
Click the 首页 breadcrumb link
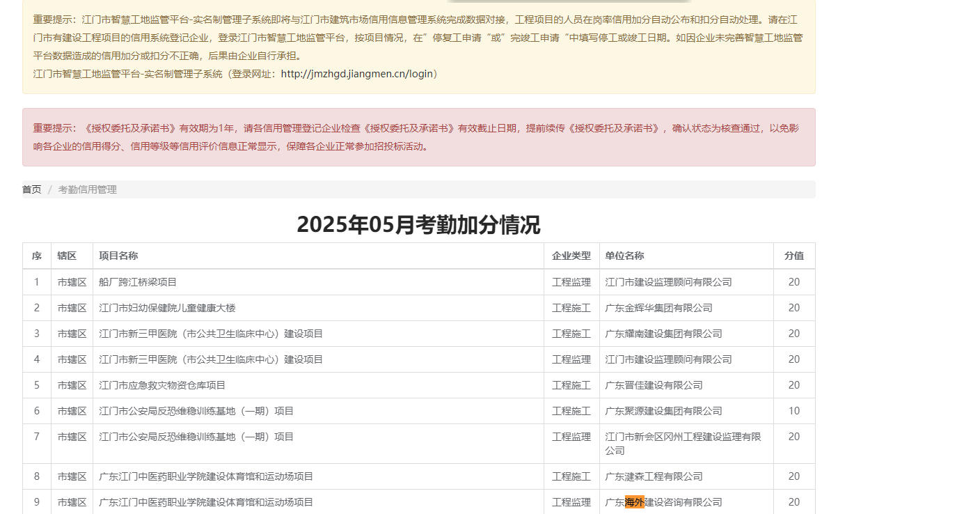[32, 189]
